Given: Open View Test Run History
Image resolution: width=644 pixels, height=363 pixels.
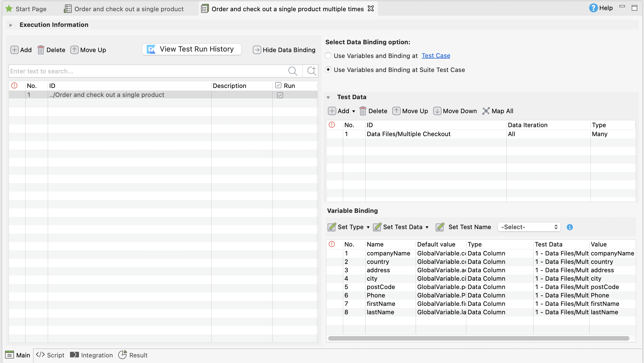Looking at the screenshot, I should pyautogui.click(x=192, y=49).
